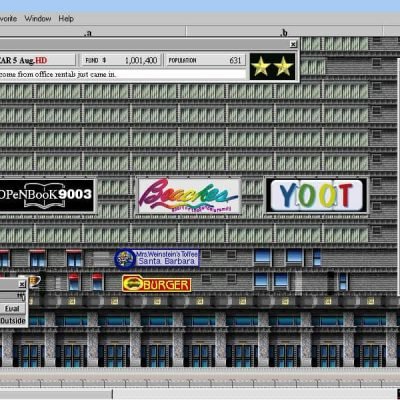Open the Help menu
The height and width of the screenshot is (400, 400).
coord(66,19)
